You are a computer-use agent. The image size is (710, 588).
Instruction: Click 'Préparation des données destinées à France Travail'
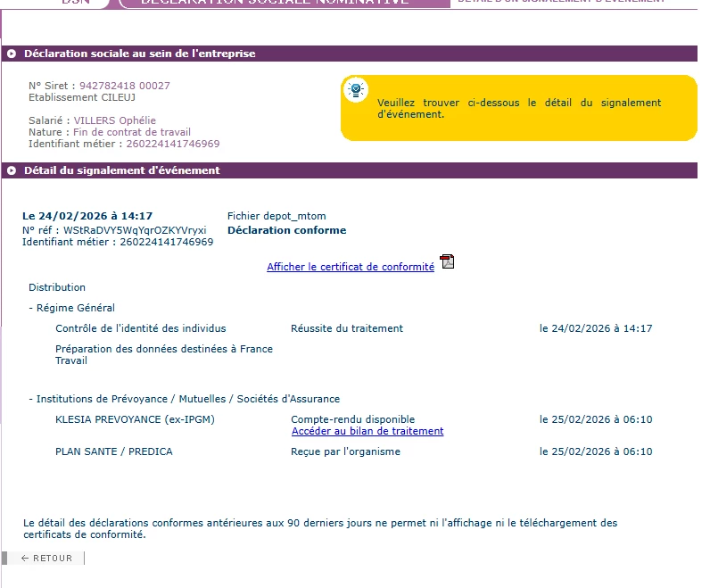pyautogui.click(x=164, y=355)
